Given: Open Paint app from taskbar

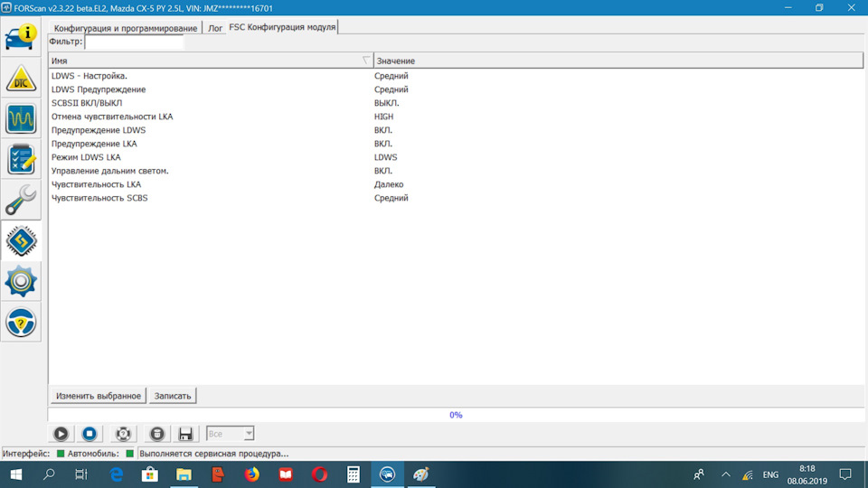Looking at the screenshot, I should (420, 474).
